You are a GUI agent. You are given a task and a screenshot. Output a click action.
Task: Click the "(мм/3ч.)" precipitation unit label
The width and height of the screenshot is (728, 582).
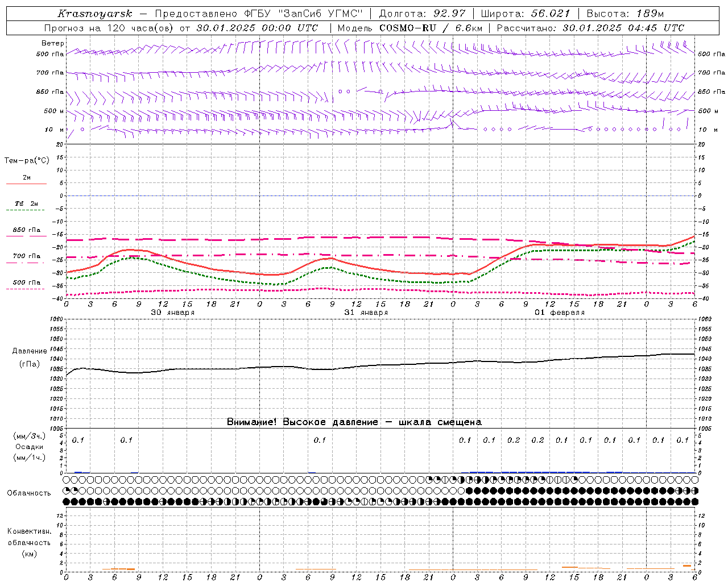pyautogui.click(x=30, y=436)
